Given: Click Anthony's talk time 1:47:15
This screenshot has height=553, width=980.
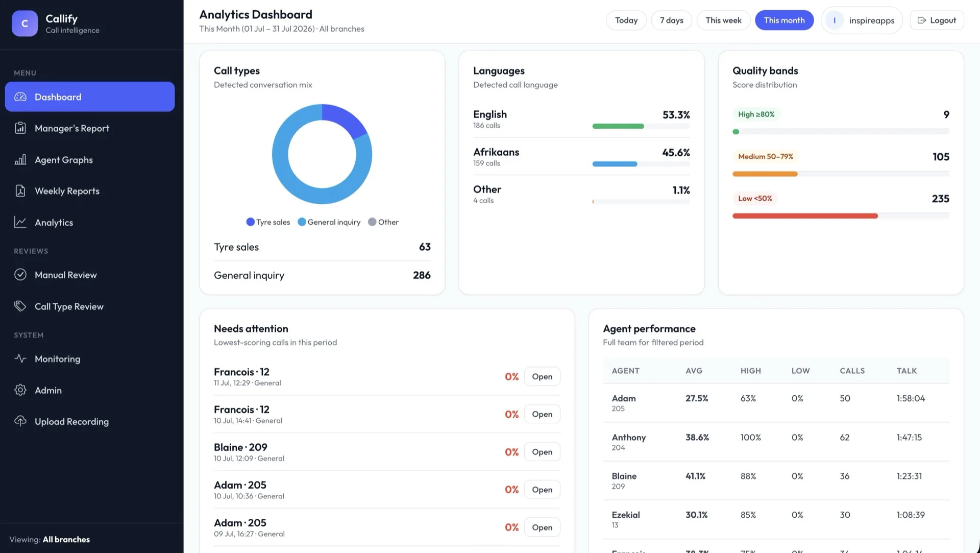Looking at the screenshot, I should tap(909, 437).
